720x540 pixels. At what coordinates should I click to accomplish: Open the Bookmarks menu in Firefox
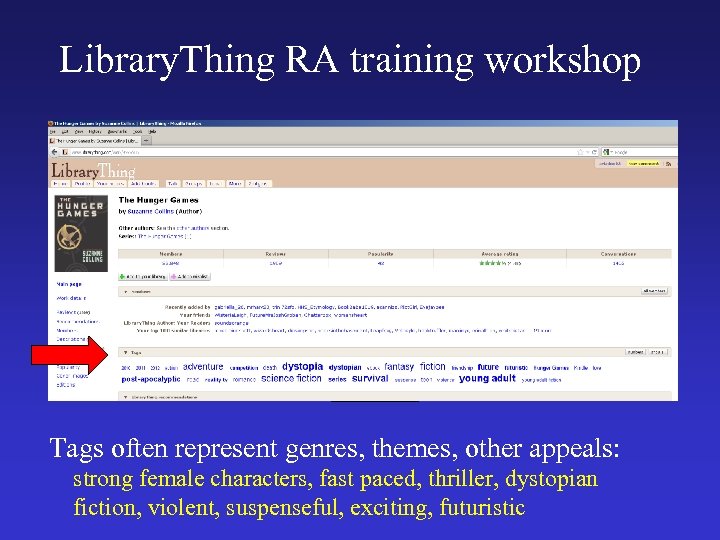coord(117,131)
